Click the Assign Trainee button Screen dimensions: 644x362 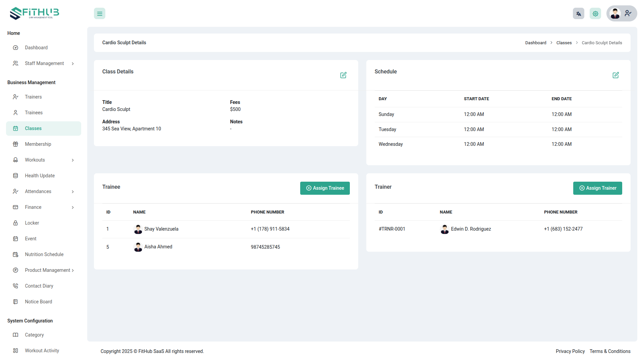325,188
